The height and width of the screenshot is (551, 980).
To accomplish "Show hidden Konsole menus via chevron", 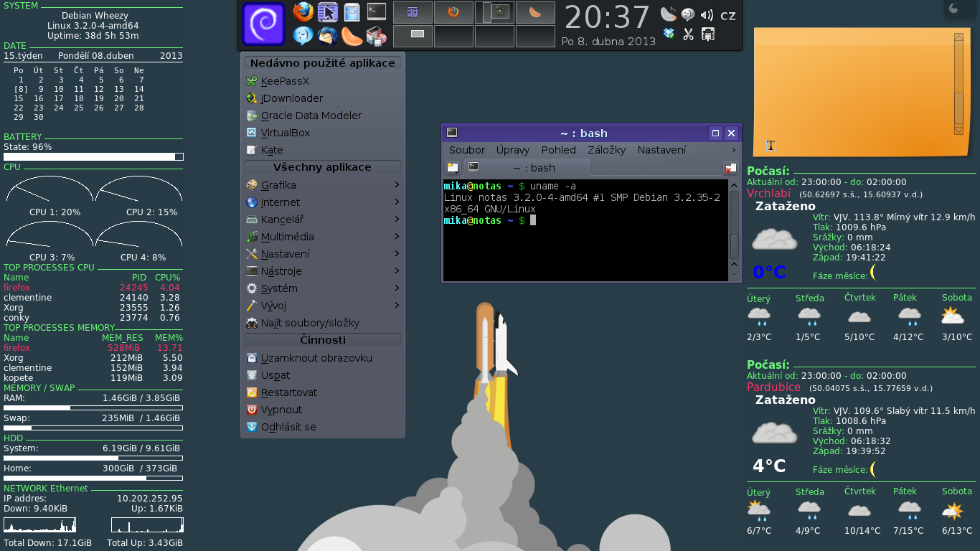I will point(733,150).
